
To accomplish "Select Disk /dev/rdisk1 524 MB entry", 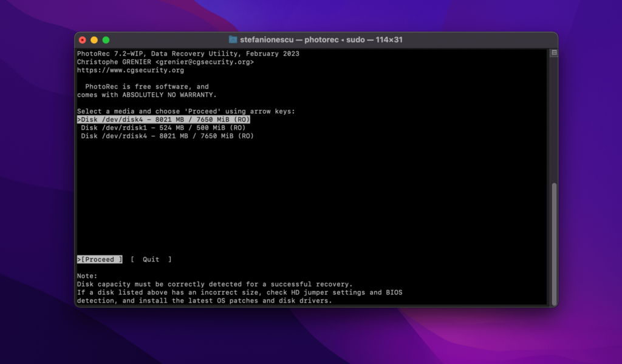I will pos(163,128).
